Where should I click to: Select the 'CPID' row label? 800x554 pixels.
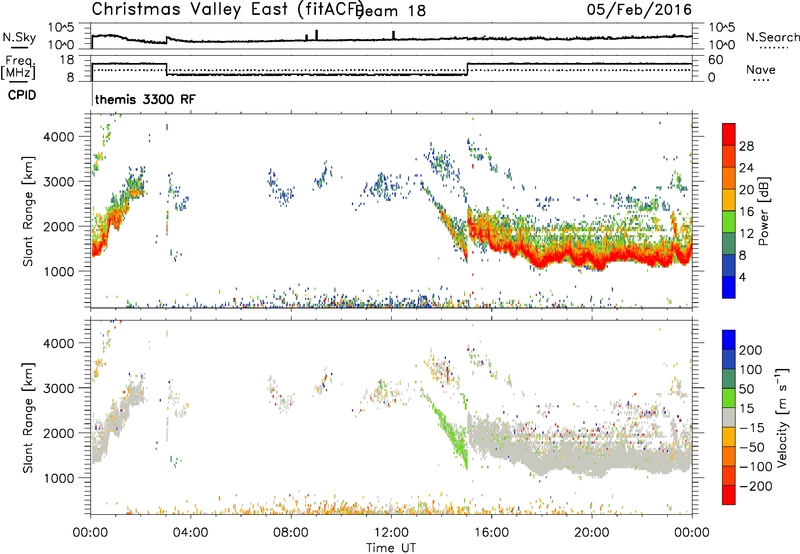point(22,95)
